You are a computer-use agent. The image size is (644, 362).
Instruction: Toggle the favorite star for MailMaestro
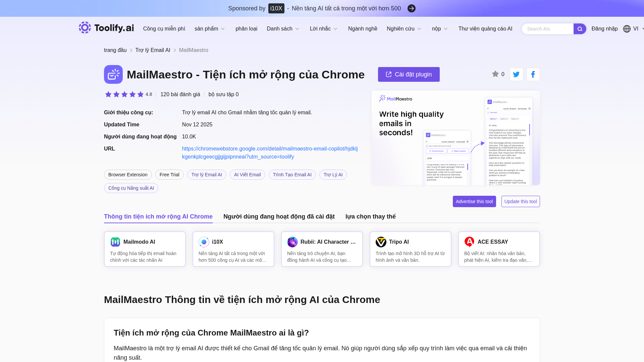[x=495, y=74]
